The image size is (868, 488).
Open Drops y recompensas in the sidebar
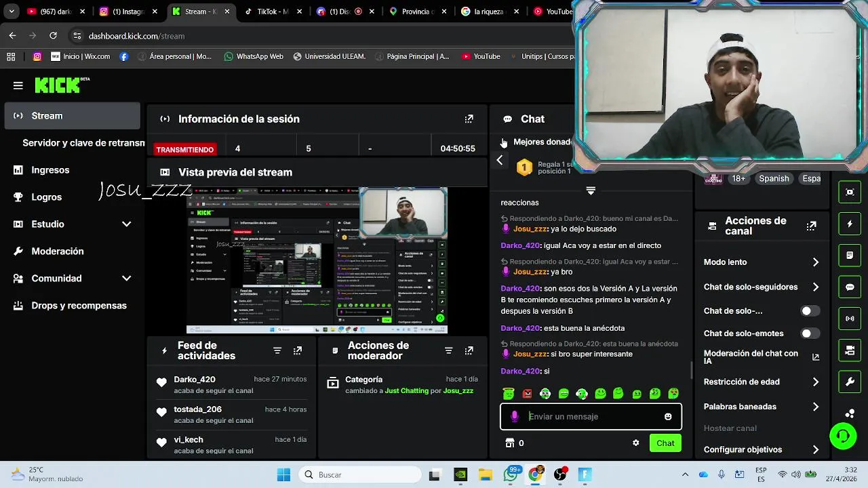[72, 306]
